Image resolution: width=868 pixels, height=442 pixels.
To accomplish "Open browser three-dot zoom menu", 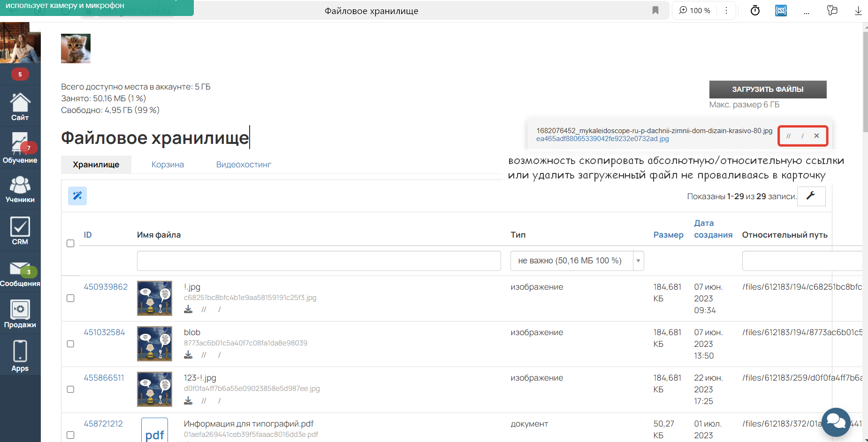I will point(726,10).
